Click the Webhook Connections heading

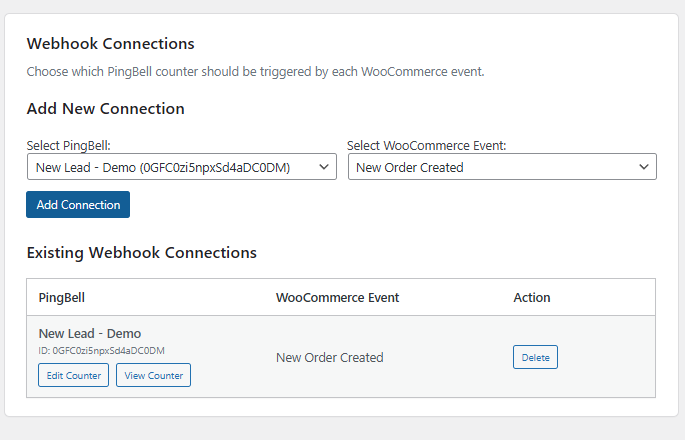pyautogui.click(x=110, y=44)
